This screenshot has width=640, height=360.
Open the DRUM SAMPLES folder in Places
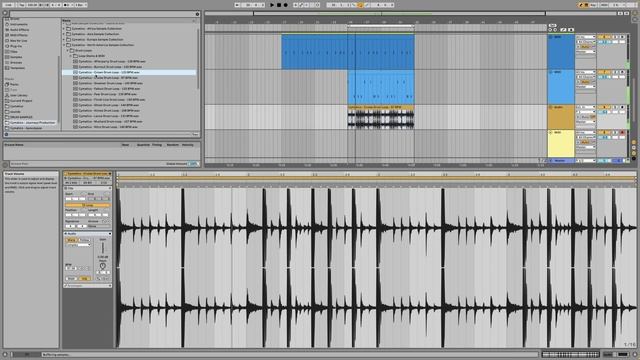pos(21,117)
